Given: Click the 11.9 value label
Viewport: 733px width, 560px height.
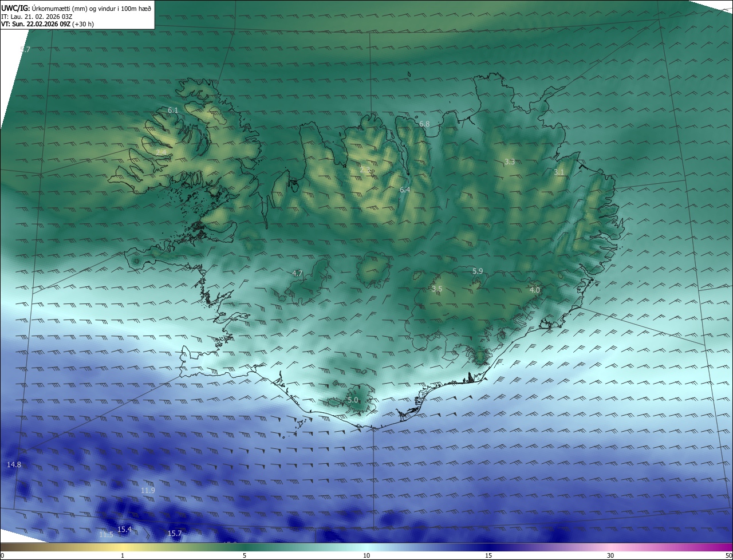Looking at the screenshot, I should [148, 490].
